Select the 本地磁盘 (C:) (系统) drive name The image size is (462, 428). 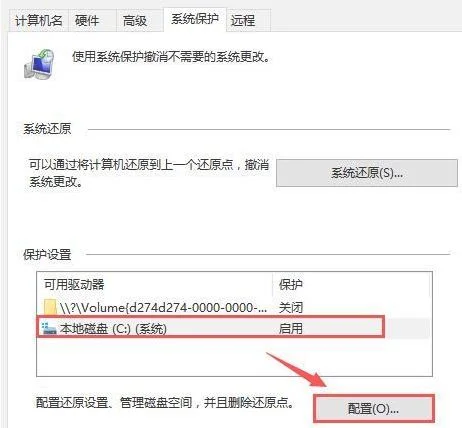[113, 329]
